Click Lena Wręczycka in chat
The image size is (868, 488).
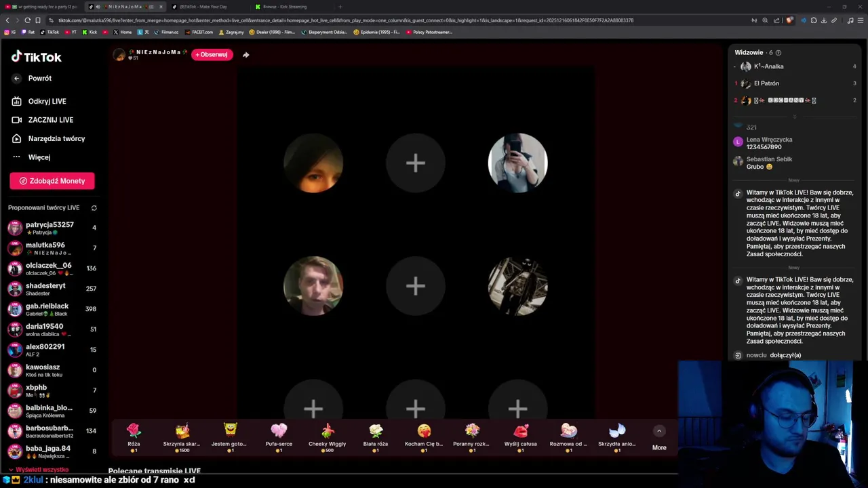coord(769,140)
